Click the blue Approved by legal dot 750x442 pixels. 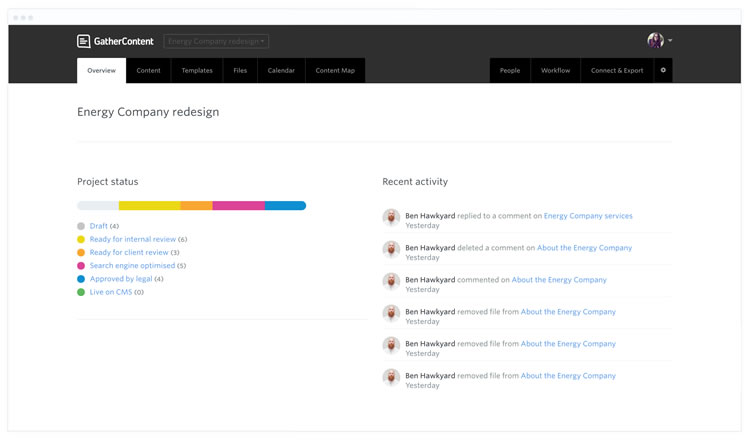(x=81, y=279)
